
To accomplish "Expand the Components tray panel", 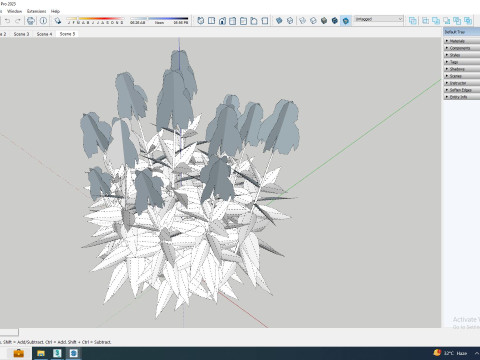I will pyautogui.click(x=462, y=48).
